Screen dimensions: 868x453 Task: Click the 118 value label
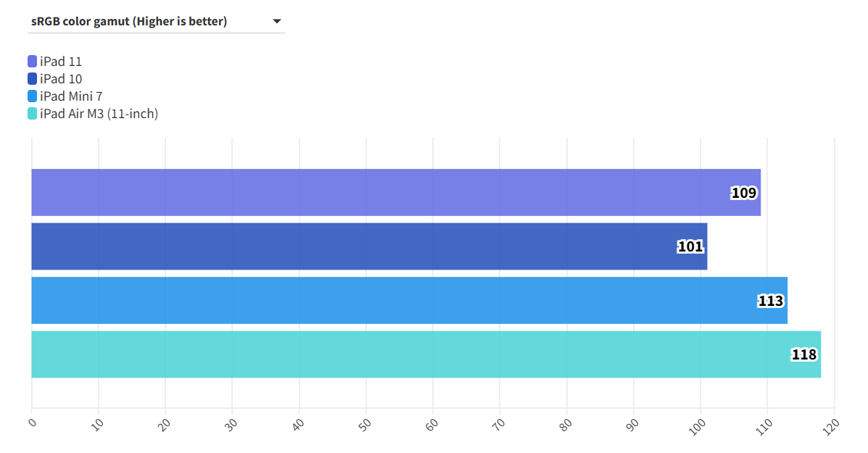(804, 354)
